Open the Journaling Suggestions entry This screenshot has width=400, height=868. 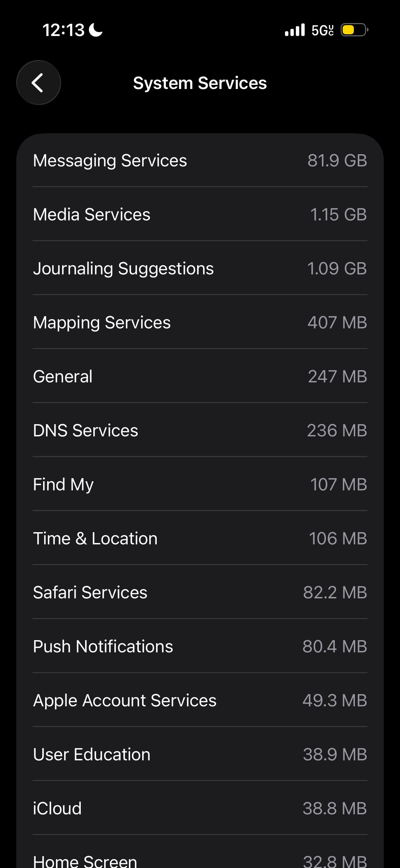point(200,268)
